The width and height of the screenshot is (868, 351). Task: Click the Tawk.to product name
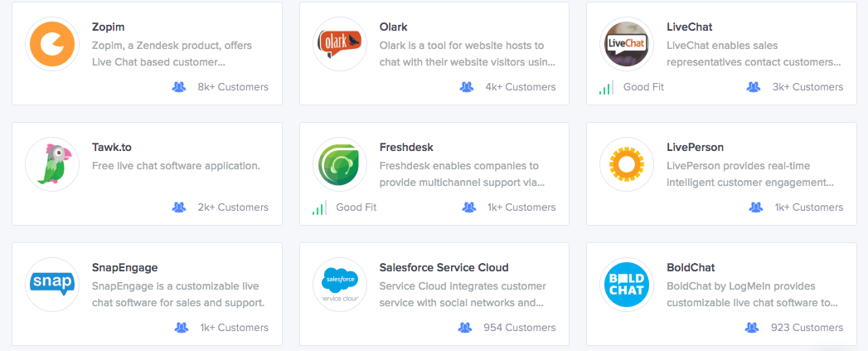[x=112, y=147]
